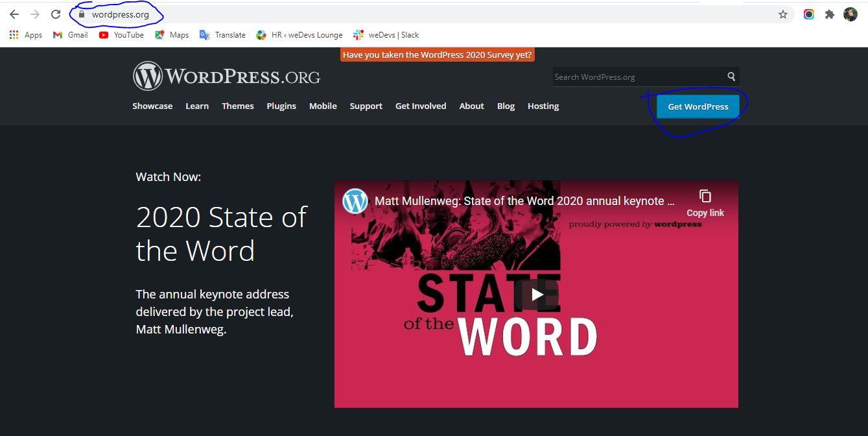Open the Showcase menu item
Screen dimensions: 868x436
[x=152, y=106]
